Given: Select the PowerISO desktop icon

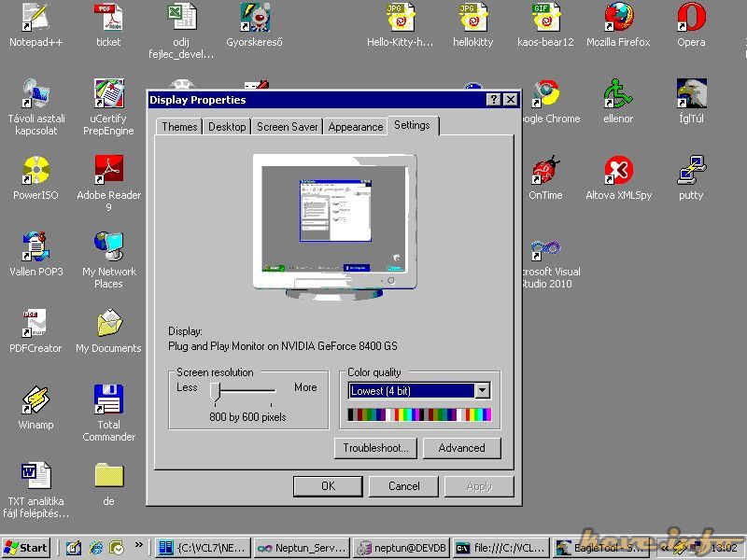Looking at the screenshot, I should coord(35,171).
